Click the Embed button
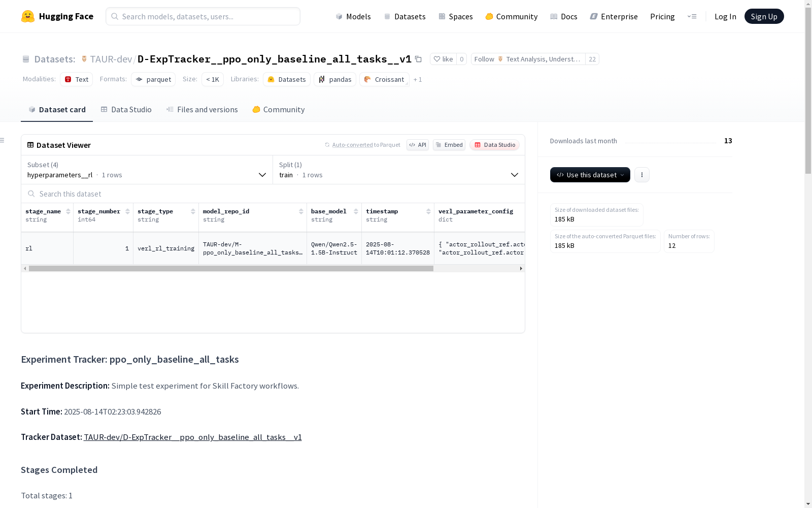 point(449,145)
